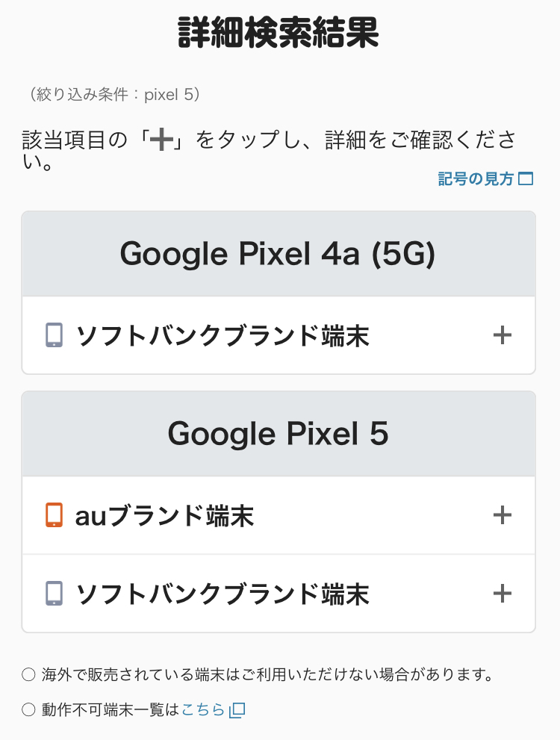
Task: Expand ソフトバンクブランド端末 plus under Google Pixel 5
Action: point(503,594)
